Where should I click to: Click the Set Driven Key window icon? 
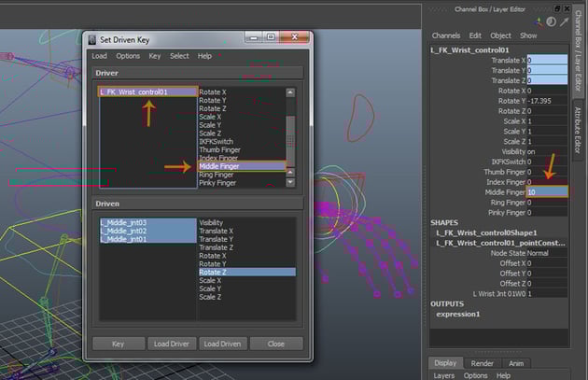point(91,41)
